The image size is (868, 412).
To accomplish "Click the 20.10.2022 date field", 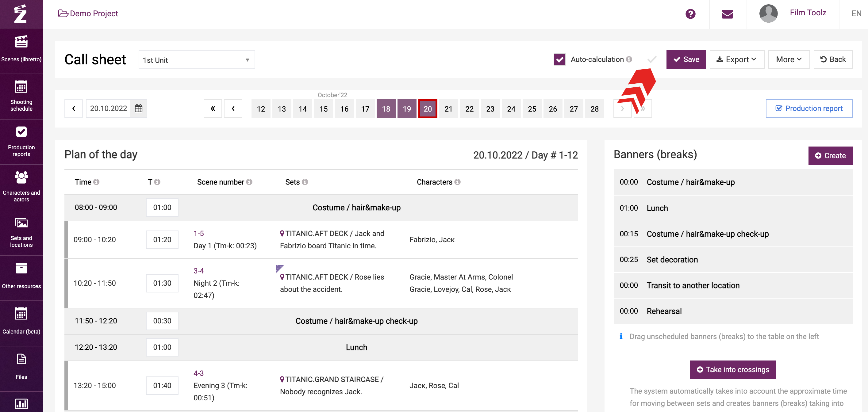I will point(108,109).
